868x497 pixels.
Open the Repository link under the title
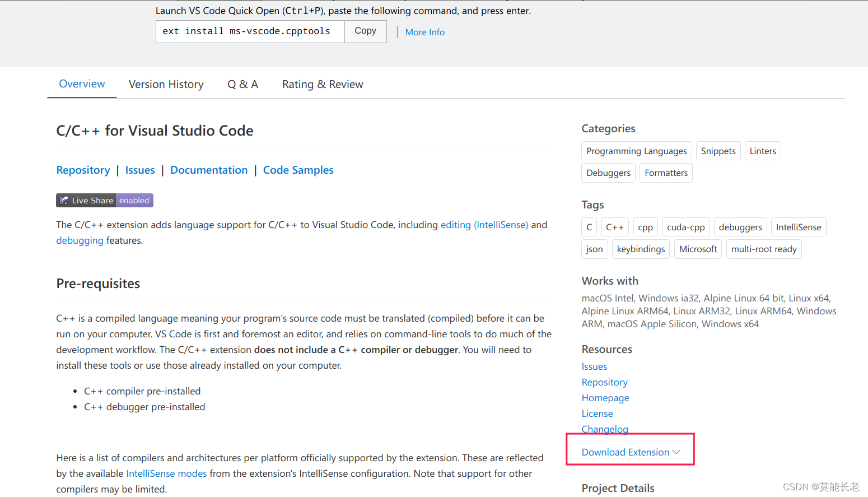[83, 170]
